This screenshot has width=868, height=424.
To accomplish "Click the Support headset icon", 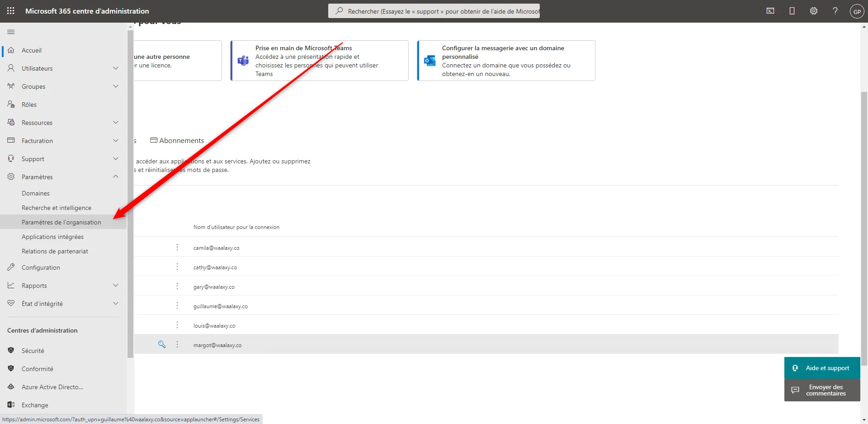I will tap(11, 159).
